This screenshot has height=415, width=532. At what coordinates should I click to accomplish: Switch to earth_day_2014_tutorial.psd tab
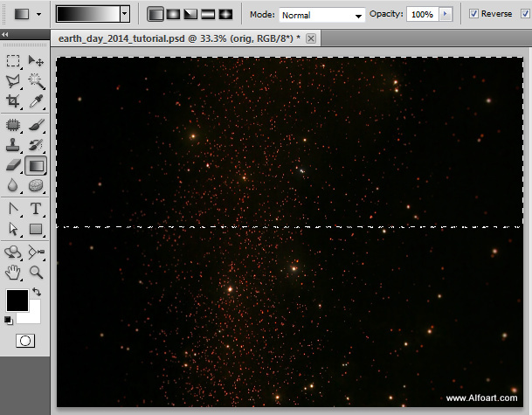click(x=179, y=38)
